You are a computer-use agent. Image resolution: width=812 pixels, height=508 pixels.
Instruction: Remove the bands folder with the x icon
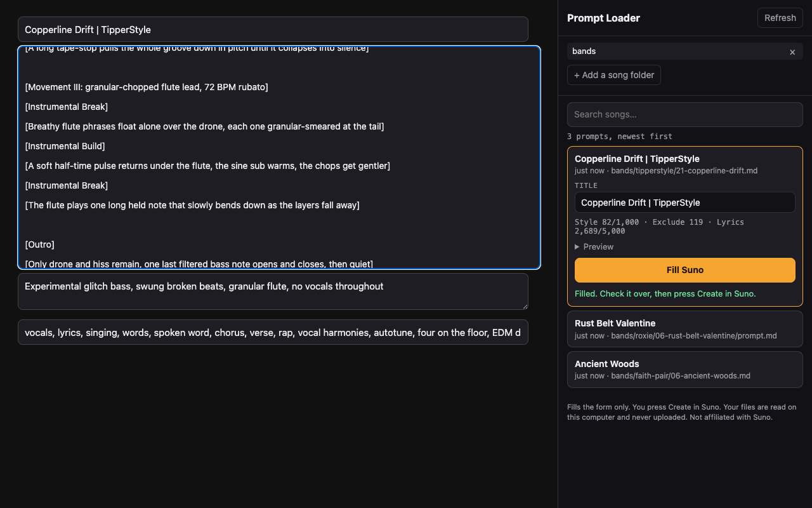tap(792, 52)
